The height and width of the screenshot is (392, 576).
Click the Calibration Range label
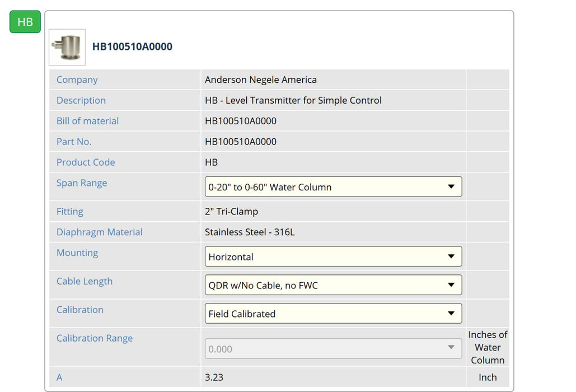(95, 338)
